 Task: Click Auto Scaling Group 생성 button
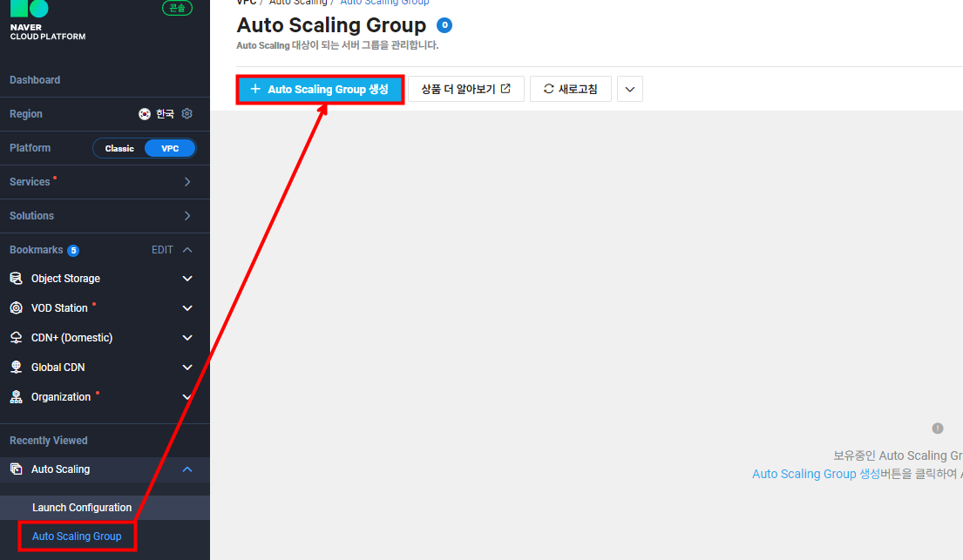(x=320, y=90)
